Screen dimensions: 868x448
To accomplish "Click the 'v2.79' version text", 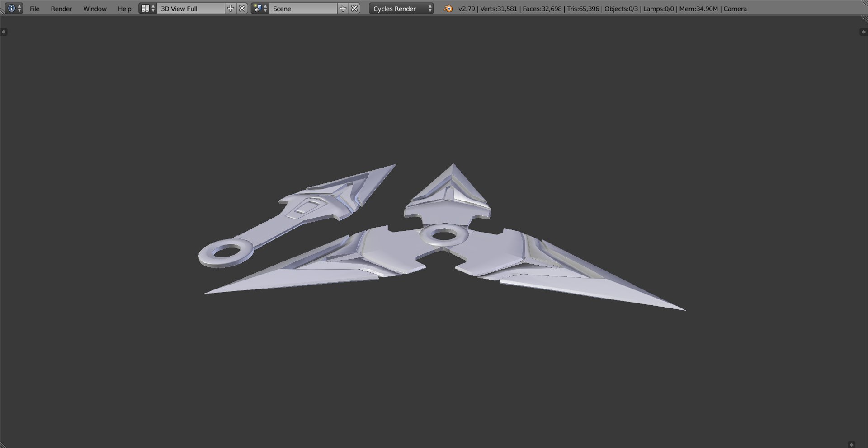I will point(467,9).
